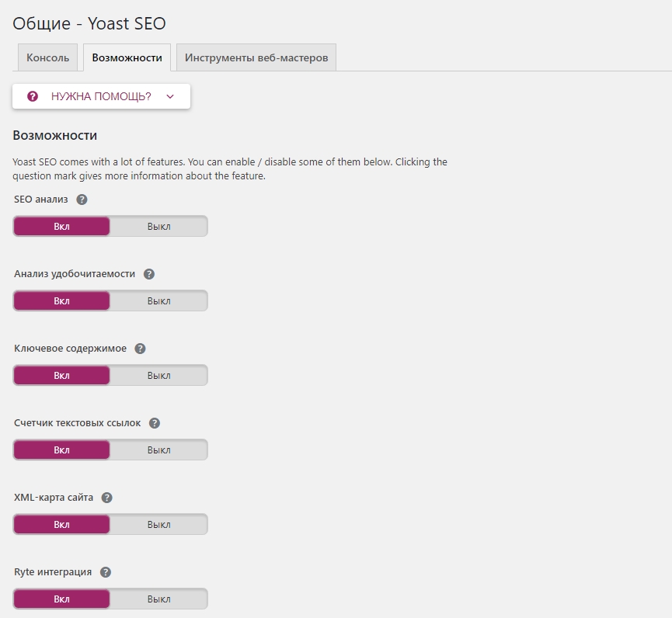This screenshot has height=618, width=672.
Task: Click the Счетчик текстовых ссылок label
Action: [77, 423]
